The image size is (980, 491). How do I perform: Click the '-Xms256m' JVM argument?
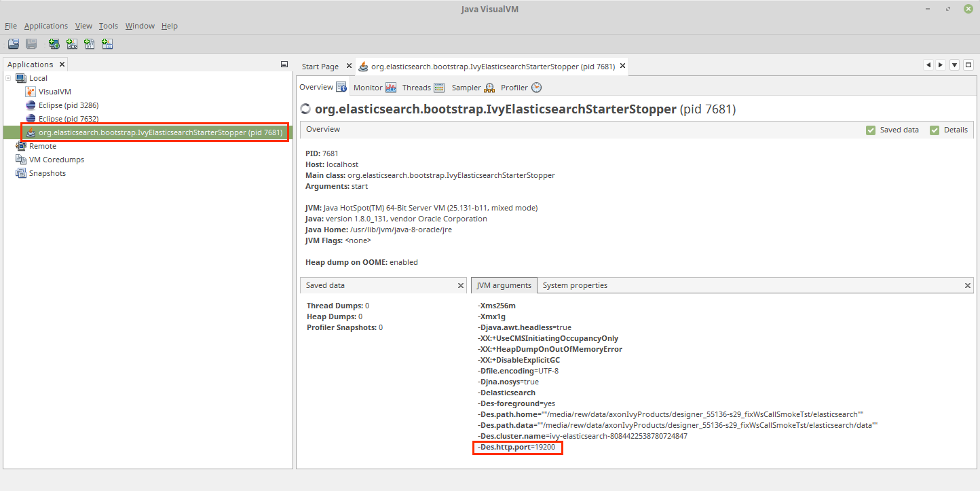tap(497, 306)
